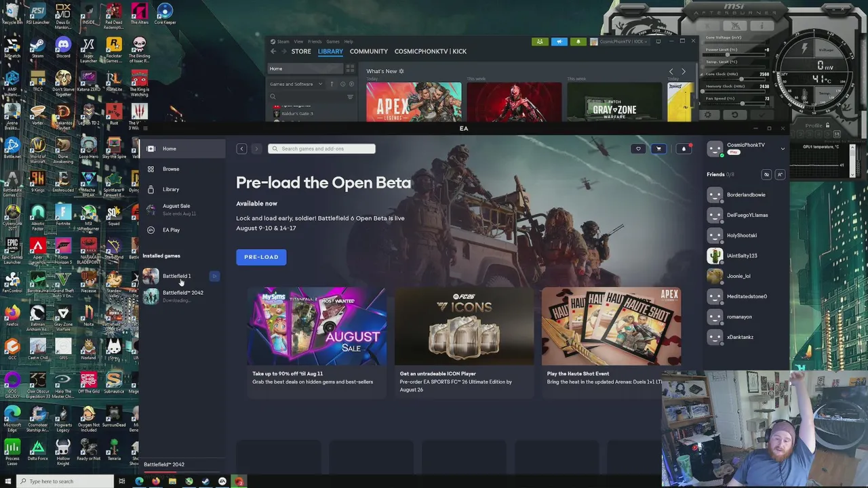
Task: Click Steam green friends button
Action: [540, 41]
